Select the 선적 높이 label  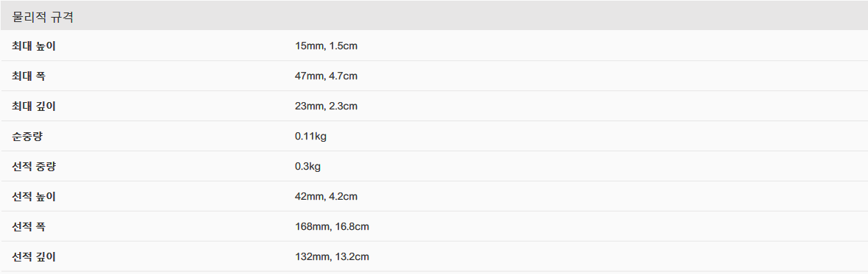pyautogui.click(x=34, y=196)
